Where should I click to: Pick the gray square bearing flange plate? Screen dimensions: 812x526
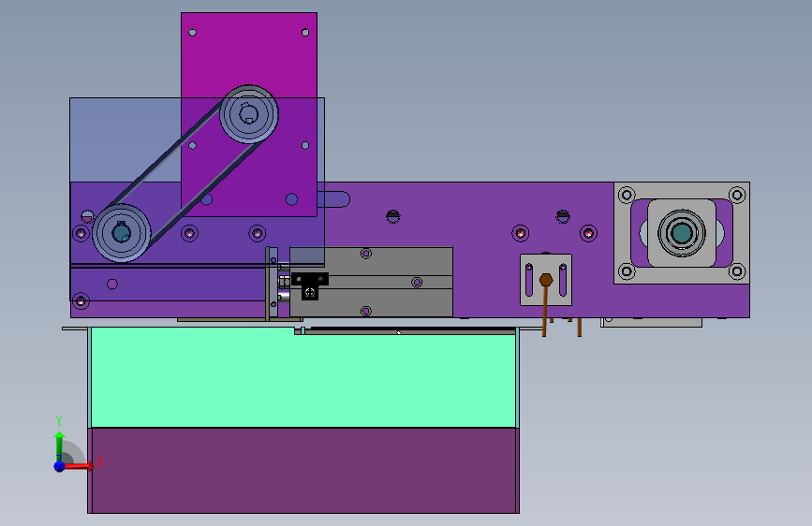(x=682, y=233)
